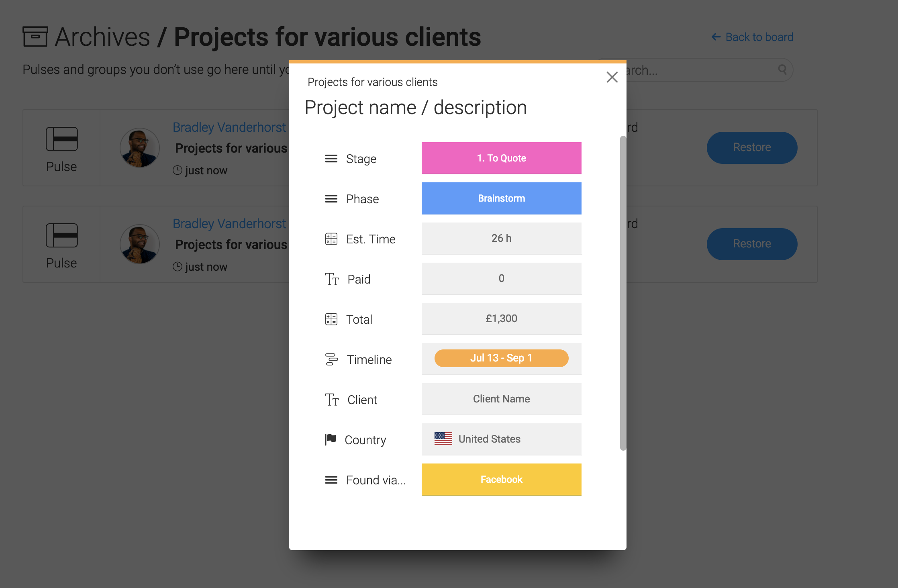Click the clock icon in first archive row
Screen dimensions: 898x588
pyautogui.click(x=178, y=170)
